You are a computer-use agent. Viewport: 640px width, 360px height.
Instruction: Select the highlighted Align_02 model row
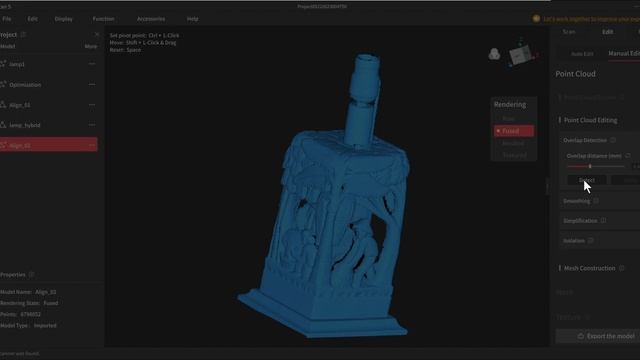pos(48,145)
